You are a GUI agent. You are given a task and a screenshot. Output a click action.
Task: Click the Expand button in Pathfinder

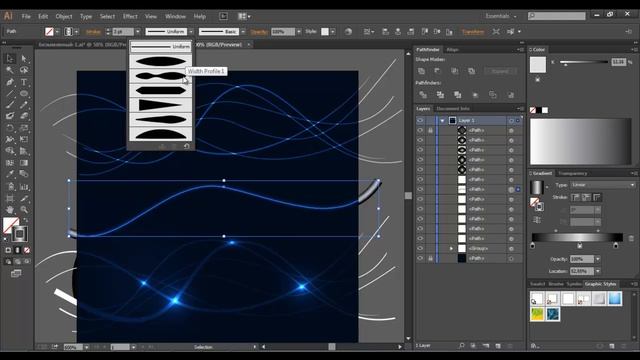500,71
